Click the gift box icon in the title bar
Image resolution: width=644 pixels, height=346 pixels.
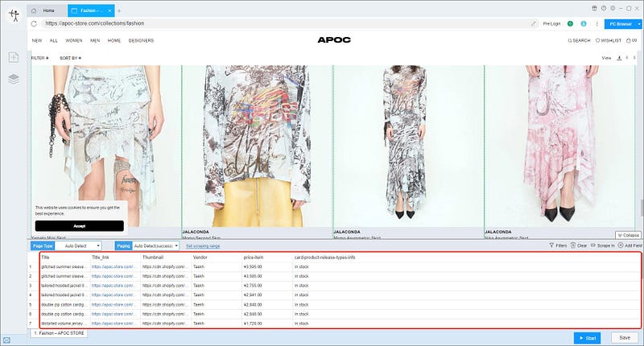(x=594, y=8)
